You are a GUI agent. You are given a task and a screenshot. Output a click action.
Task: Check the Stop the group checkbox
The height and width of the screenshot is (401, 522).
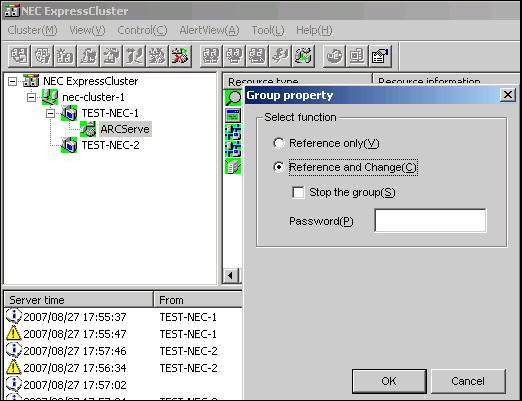pyautogui.click(x=298, y=192)
